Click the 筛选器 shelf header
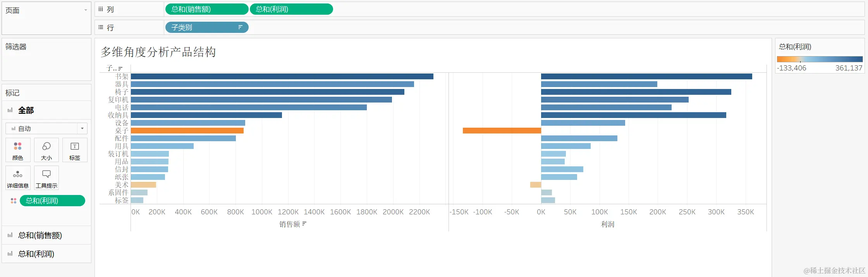The image size is (868, 277). click(16, 47)
